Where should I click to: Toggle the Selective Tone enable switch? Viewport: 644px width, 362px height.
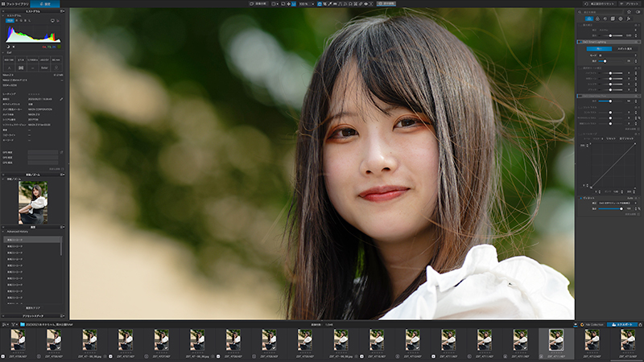tap(580, 68)
